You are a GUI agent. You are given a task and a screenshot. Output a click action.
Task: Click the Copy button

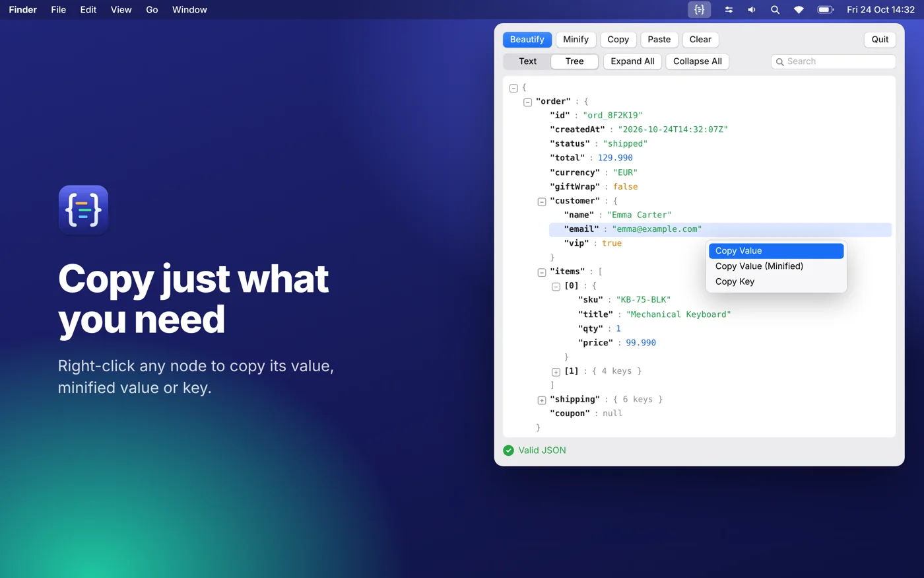(x=618, y=40)
